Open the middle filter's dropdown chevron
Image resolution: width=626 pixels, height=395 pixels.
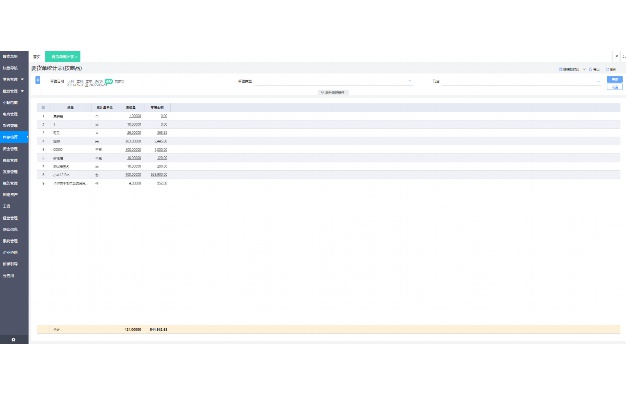[x=410, y=81]
